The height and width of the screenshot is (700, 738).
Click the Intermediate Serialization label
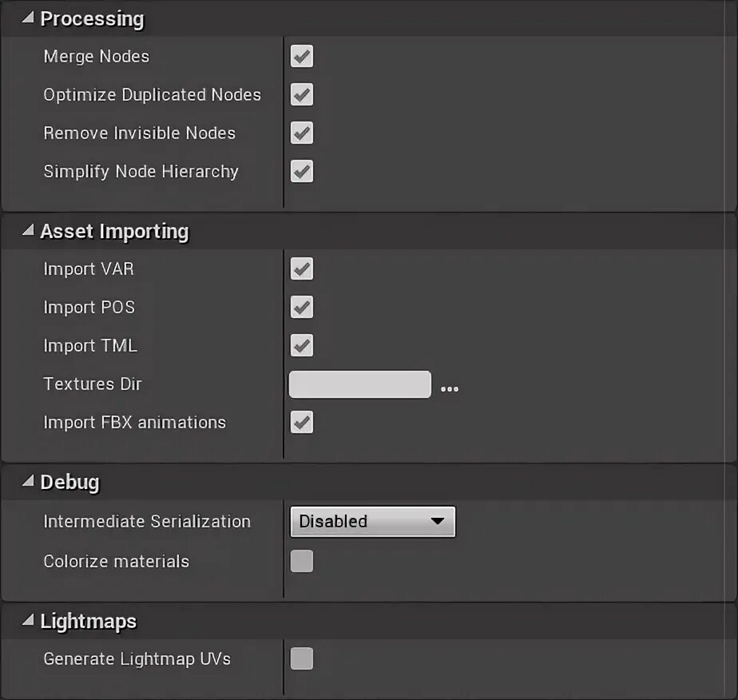tap(147, 522)
